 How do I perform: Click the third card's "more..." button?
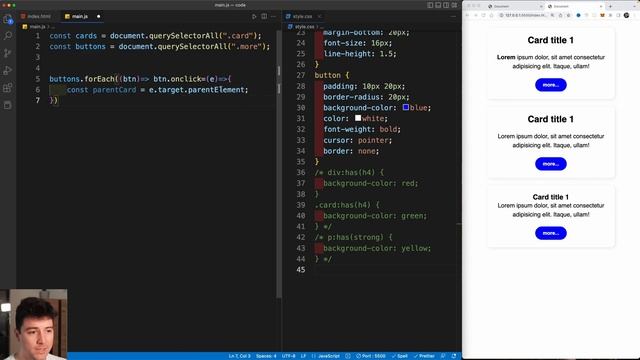551,233
